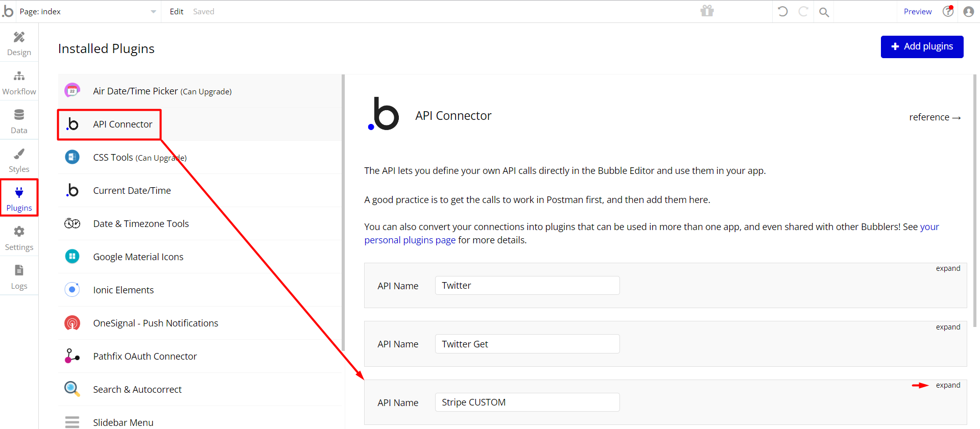The width and height of the screenshot is (980, 429).
Task: Select the API Connector plugin icon in list
Action: click(x=73, y=124)
